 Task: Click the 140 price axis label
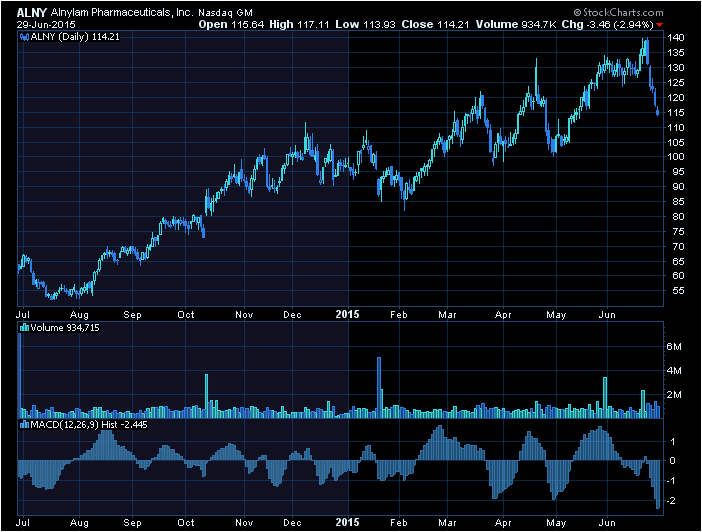coord(676,38)
